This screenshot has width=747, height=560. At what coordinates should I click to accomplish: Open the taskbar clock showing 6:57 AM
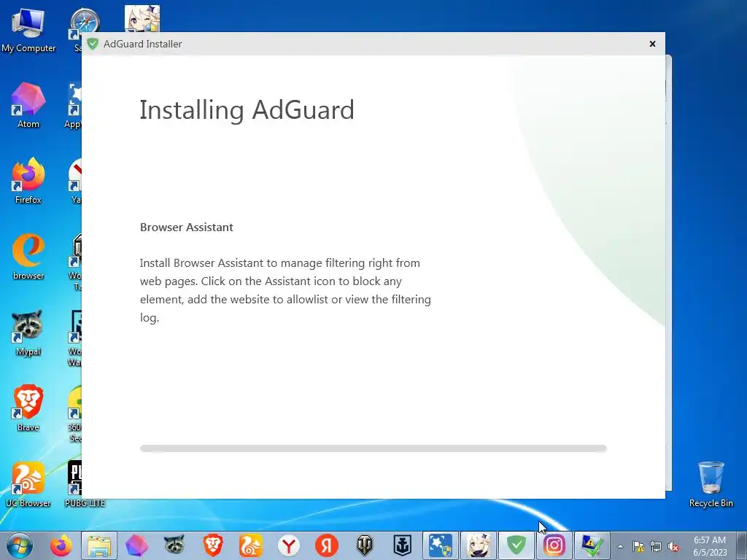click(x=710, y=545)
